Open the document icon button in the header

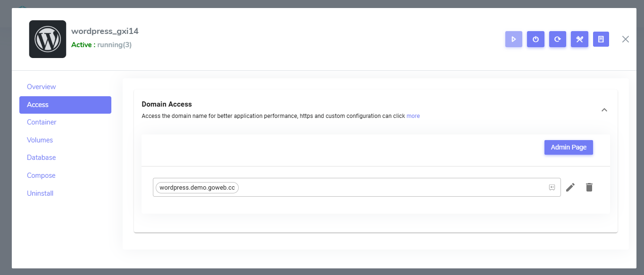point(601,39)
